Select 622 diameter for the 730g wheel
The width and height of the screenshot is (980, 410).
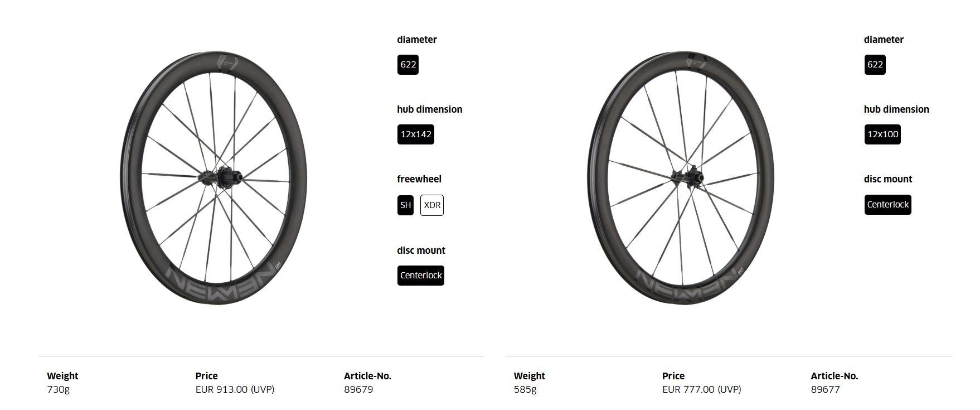[x=408, y=65]
